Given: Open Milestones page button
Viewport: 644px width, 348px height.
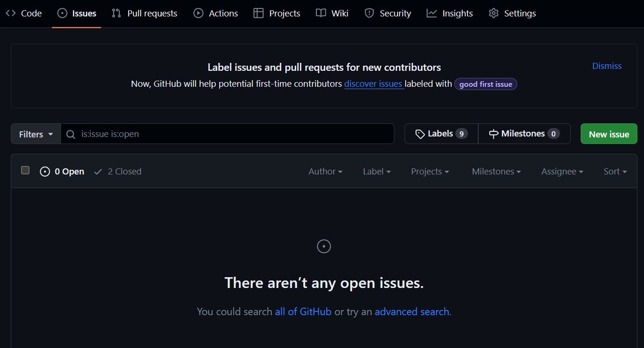Looking at the screenshot, I should tap(524, 134).
